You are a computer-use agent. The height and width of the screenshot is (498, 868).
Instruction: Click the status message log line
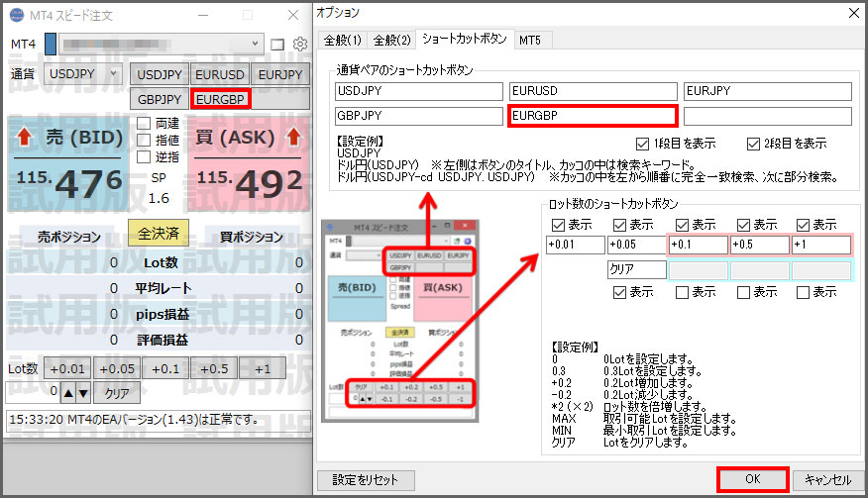click(159, 420)
